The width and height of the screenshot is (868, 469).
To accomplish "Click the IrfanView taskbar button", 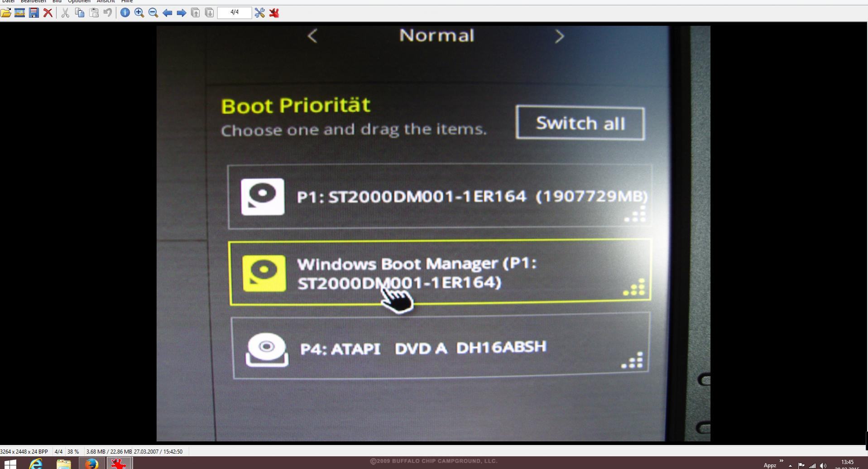I will tap(119, 464).
